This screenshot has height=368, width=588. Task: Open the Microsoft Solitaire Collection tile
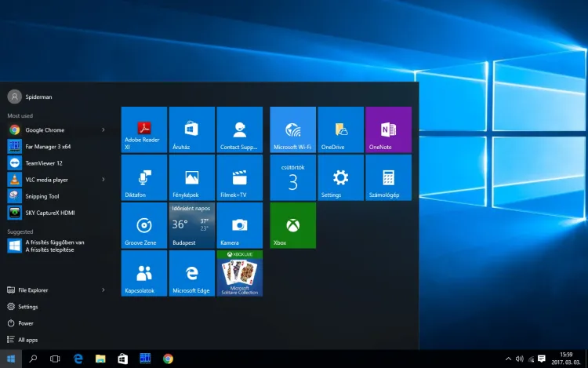click(240, 273)
